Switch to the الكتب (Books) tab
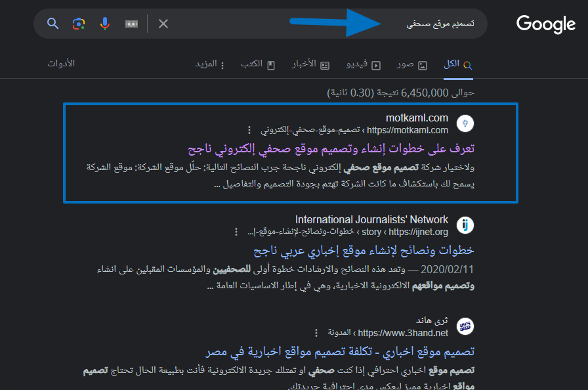 click(x=258, y=64)
